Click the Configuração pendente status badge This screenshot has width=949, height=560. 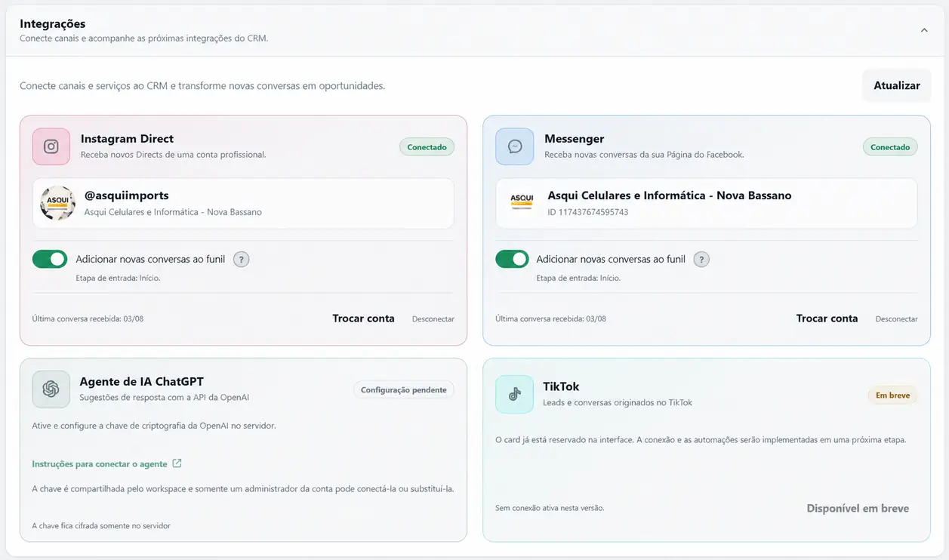pyautogui.click(x=404, y=390)
